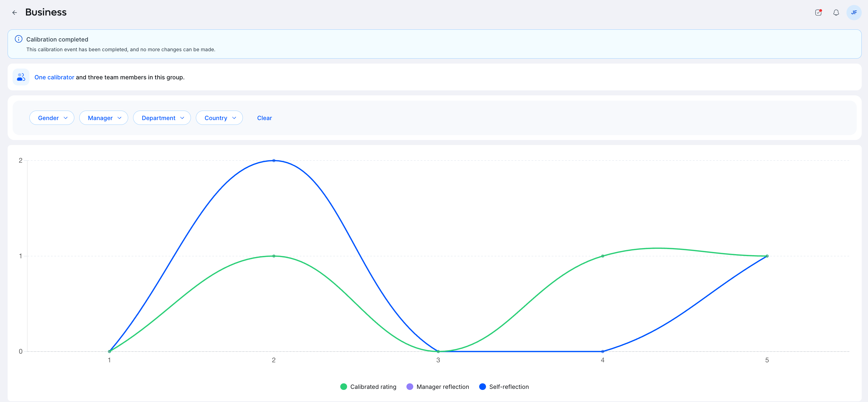Select the data point at rating 3
Viewport: 868px width, 402px height.
[x=438, y=351]
